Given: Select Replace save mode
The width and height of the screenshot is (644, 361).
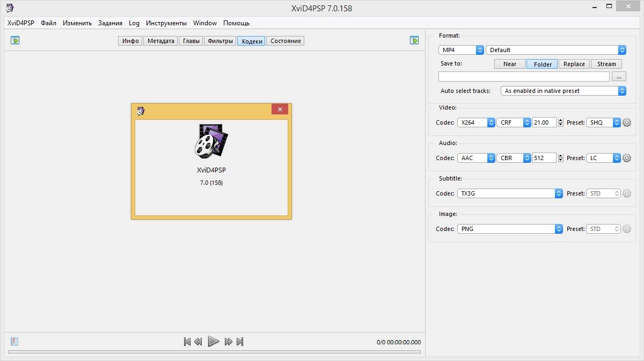Looking at the screenshot, I should (x=574, y=64).
